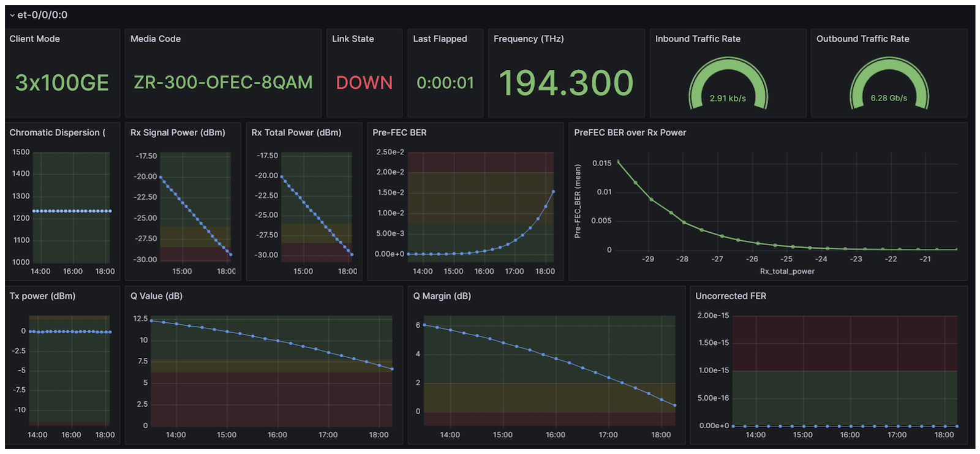
Task: Click the Tx power (dBm) panel title
Action: tap(42, 296)
